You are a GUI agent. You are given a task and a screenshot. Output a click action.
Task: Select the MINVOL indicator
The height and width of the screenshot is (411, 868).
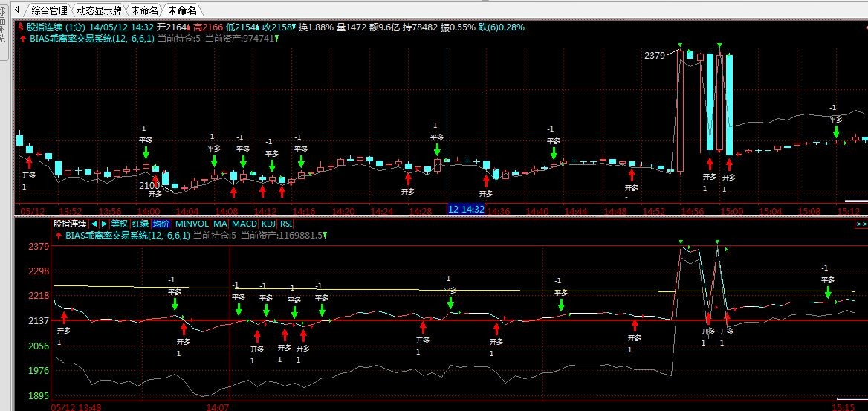[192, 224]
